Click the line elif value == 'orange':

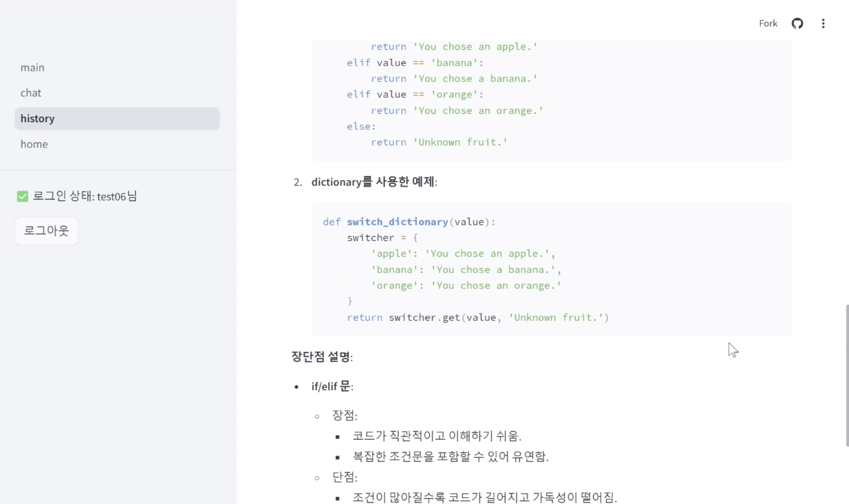coord(415,94)
